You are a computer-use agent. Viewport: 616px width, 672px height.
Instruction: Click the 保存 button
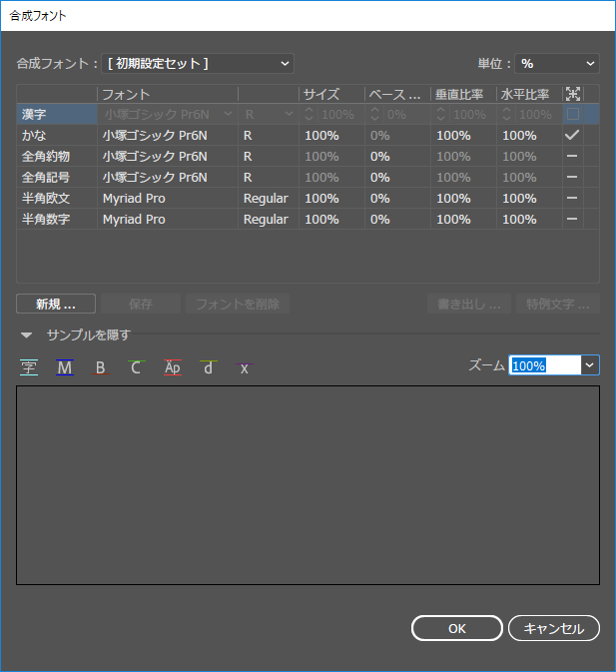[141, 304]
